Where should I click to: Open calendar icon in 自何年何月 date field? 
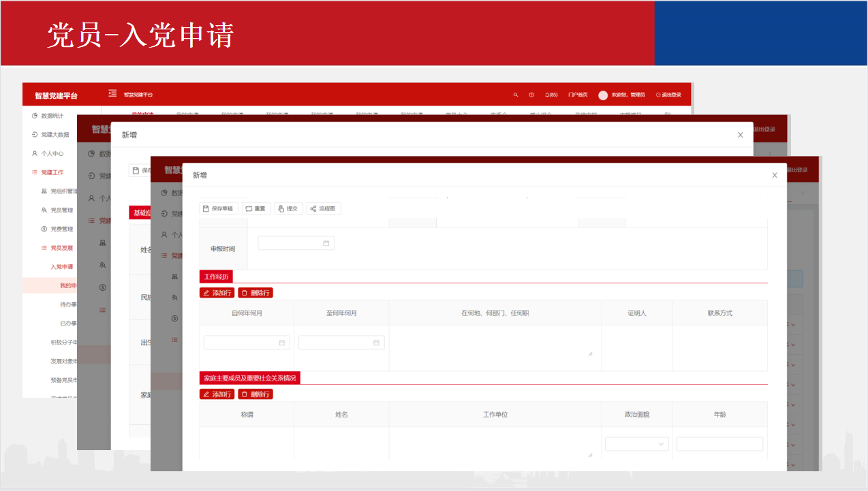pos(282,343)
